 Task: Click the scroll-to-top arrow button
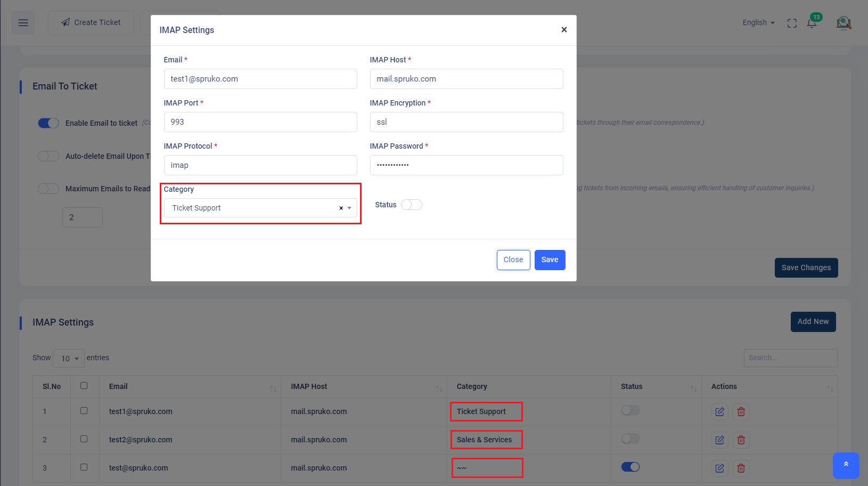pos(846,465)
